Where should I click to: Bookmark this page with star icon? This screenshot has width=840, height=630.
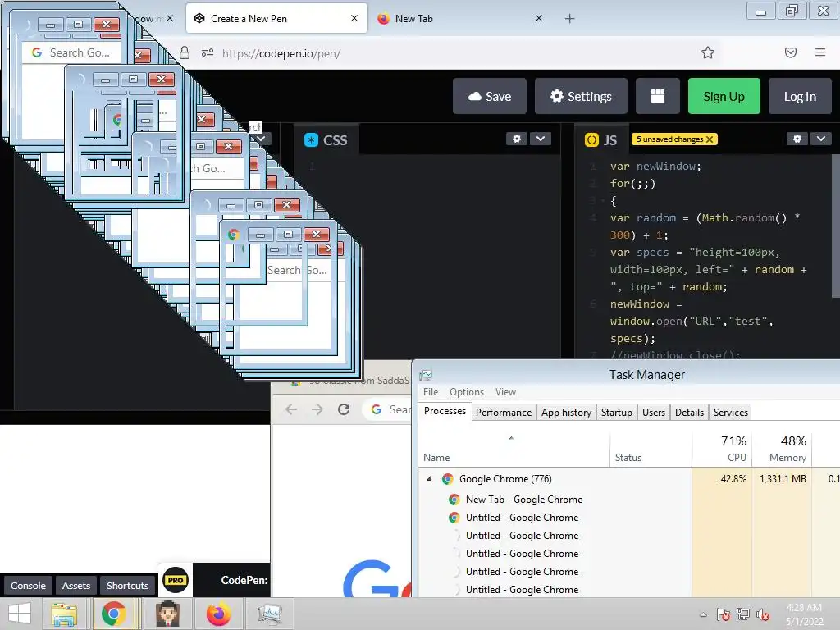pyautogui.click(x=708, y=52)
